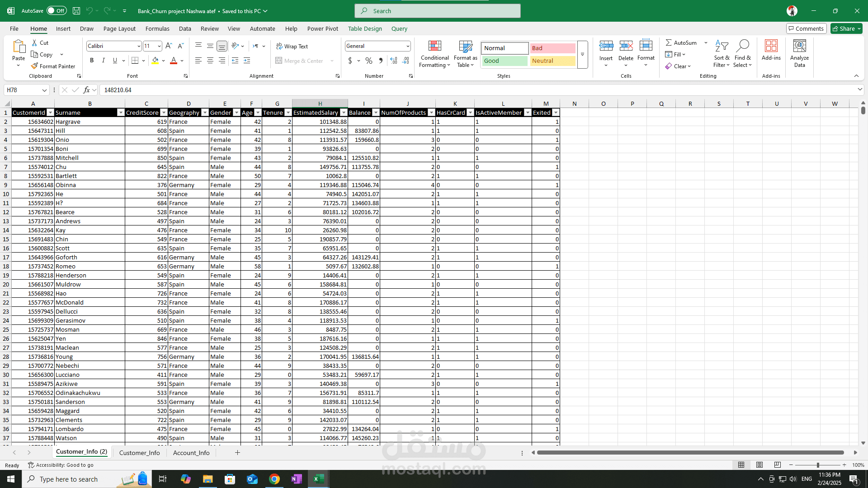
Task: Click the zoom slider handle
Action: [817, 465]
